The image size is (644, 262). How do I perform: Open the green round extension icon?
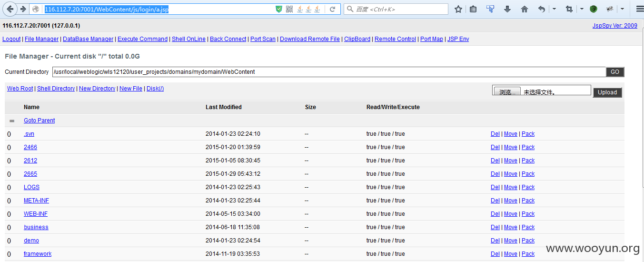[594, 9]
